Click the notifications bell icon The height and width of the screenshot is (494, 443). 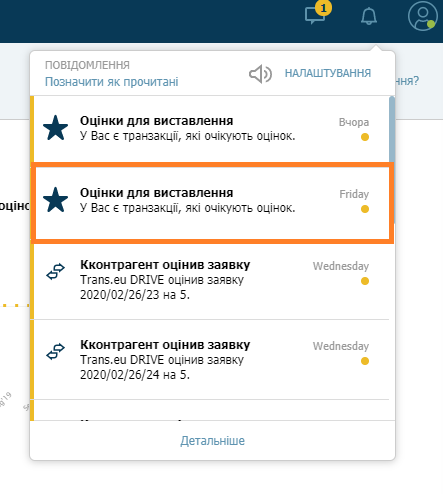(369, 16)
